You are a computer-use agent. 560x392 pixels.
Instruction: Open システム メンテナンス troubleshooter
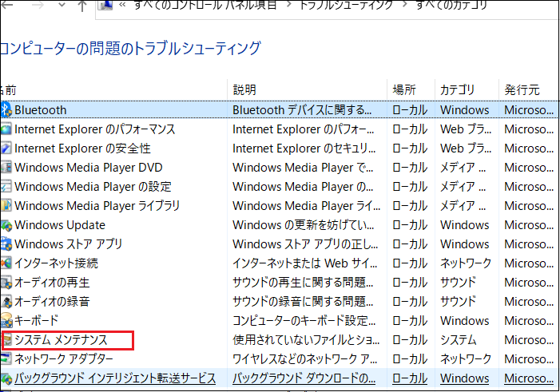click(61, 340)
